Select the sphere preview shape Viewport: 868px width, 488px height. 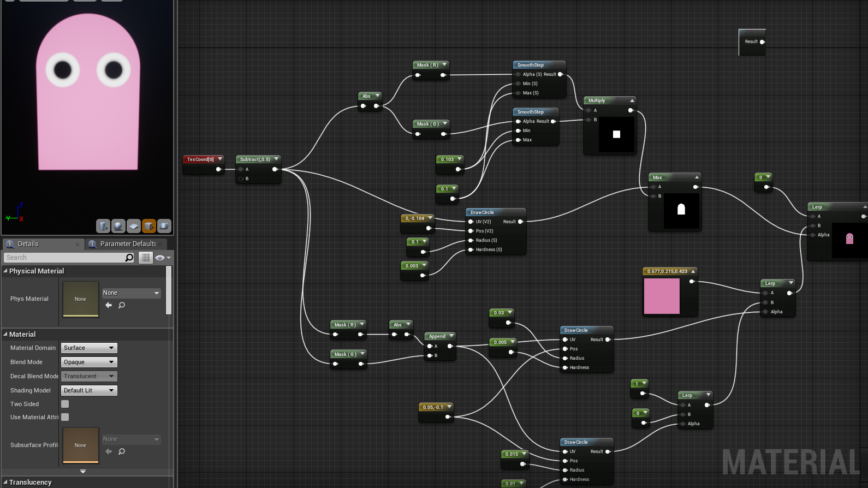(118, 226)
